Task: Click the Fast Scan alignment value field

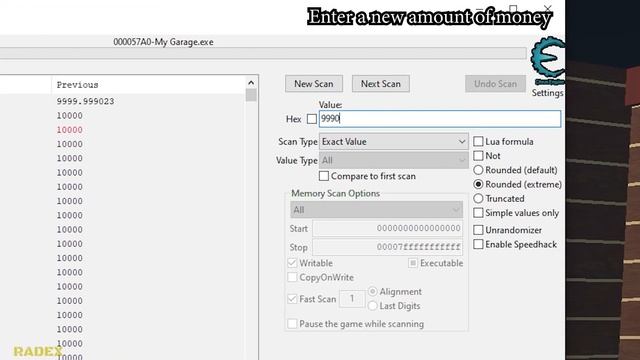Action: click(352, 299)
